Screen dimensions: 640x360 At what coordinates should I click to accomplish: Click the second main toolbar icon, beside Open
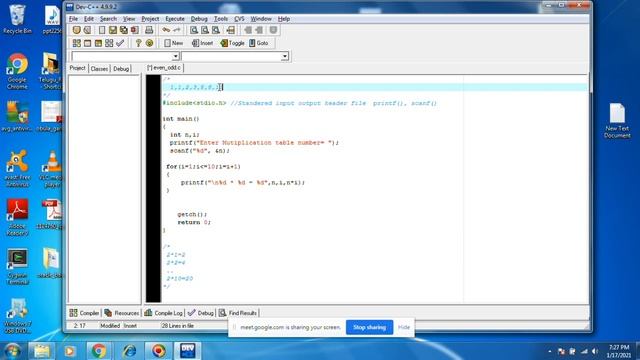click(x=87, y=30)
